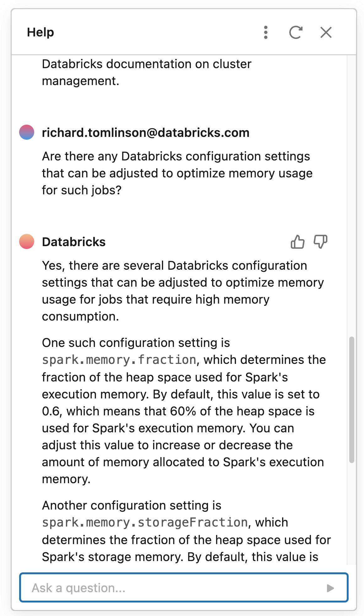Click the spark.memory.fraction code text
This screenshot has width=364, height=616.
[x=119, y=360]
